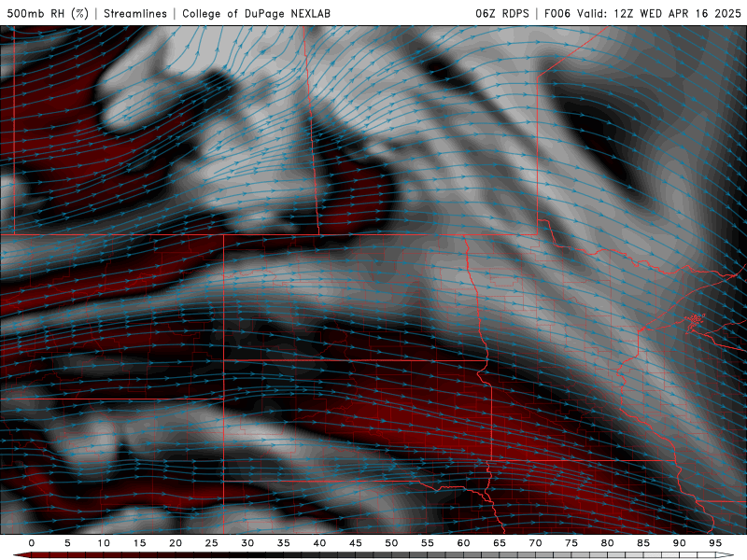
Task: Click "Valid: 12Z WED APR 16 2025" timestamp
Action: [659, 13]
